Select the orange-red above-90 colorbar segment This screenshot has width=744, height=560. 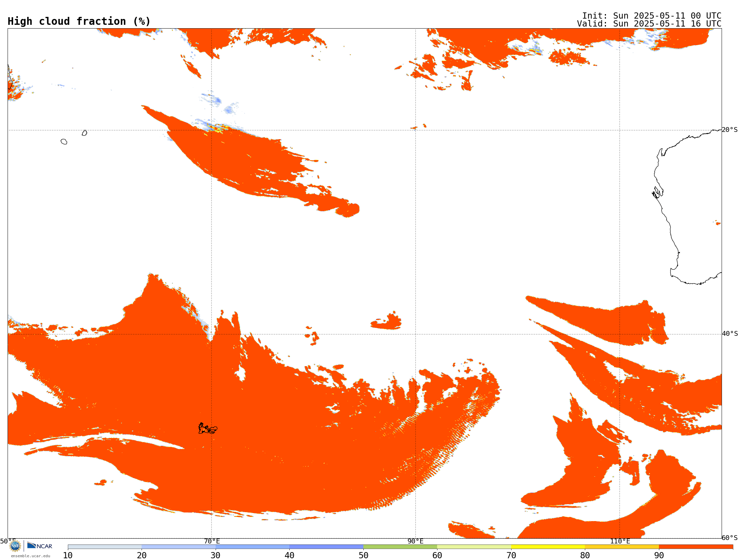pos(696,547)
